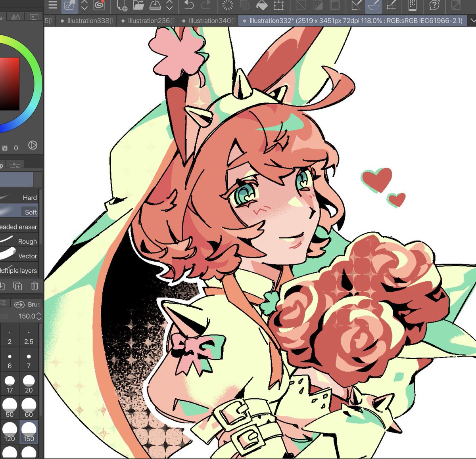Switch to the Illustration236 tab
Image resolution: width=476 pixels, height=459 pixels.
pos(148,21)
